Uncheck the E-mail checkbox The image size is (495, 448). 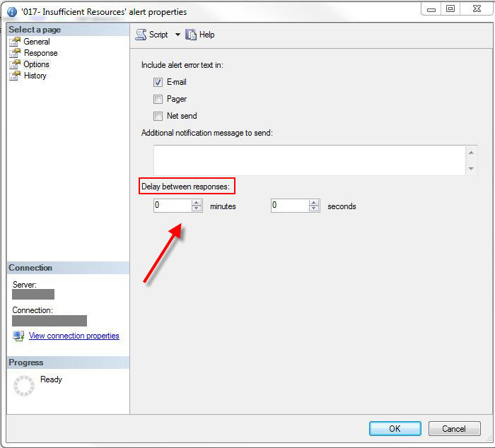158,82
